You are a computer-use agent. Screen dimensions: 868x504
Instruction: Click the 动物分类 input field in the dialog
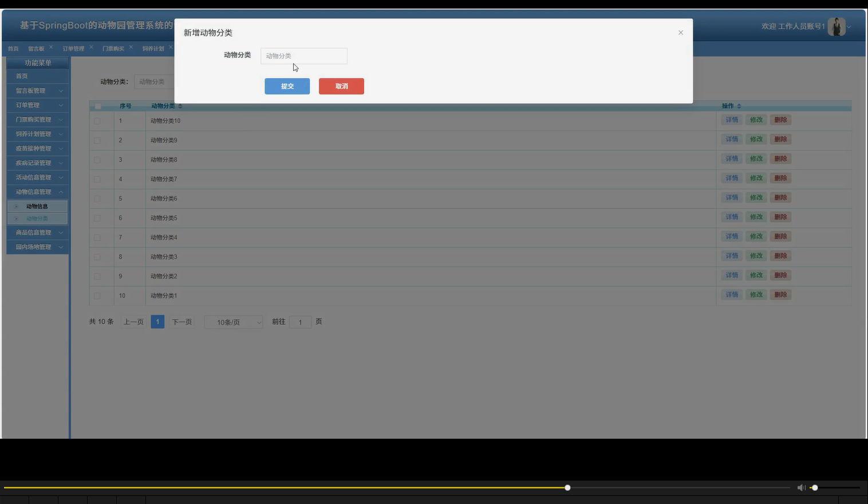point(304,56)
